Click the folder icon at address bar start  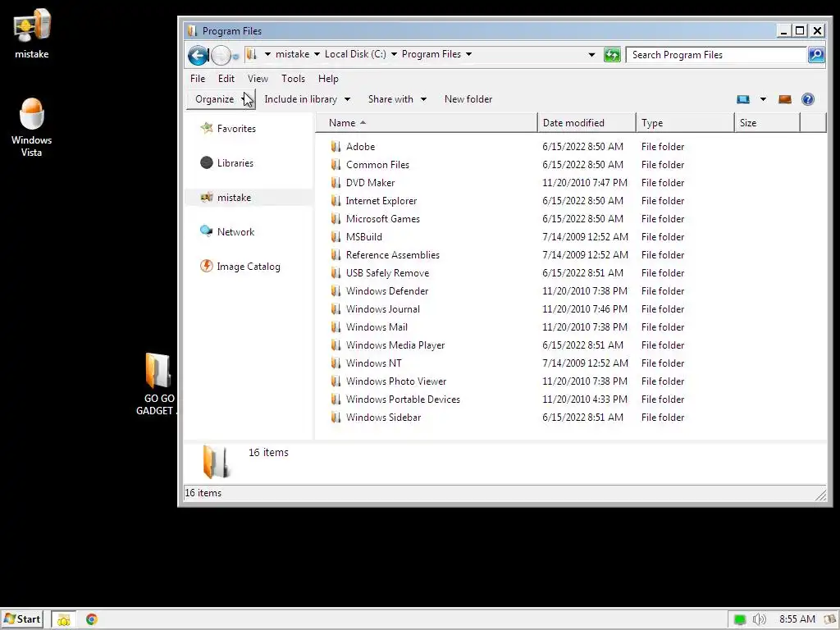coord(252,54)
